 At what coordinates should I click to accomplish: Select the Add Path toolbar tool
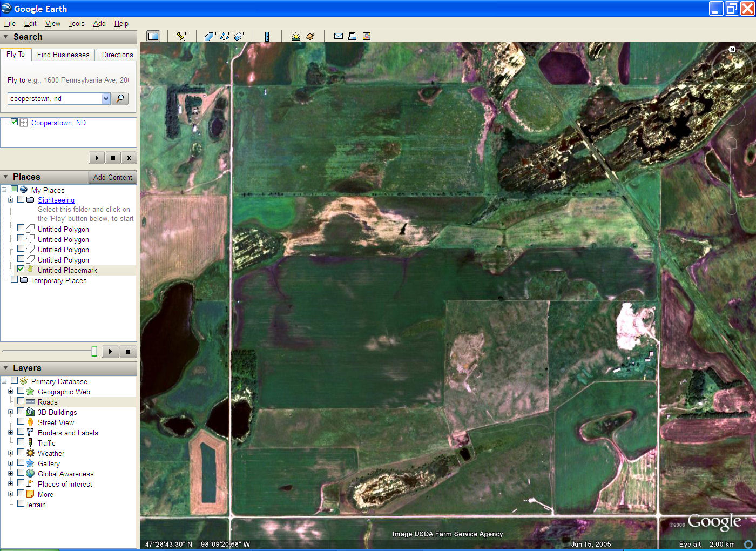pyautogui.click(x=225, y=36)
